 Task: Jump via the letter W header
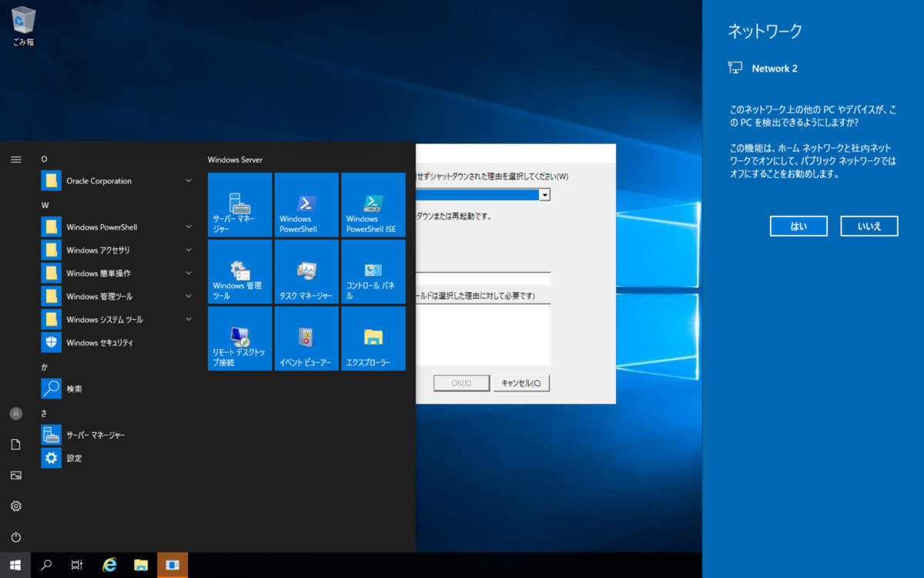click(45, 206)
